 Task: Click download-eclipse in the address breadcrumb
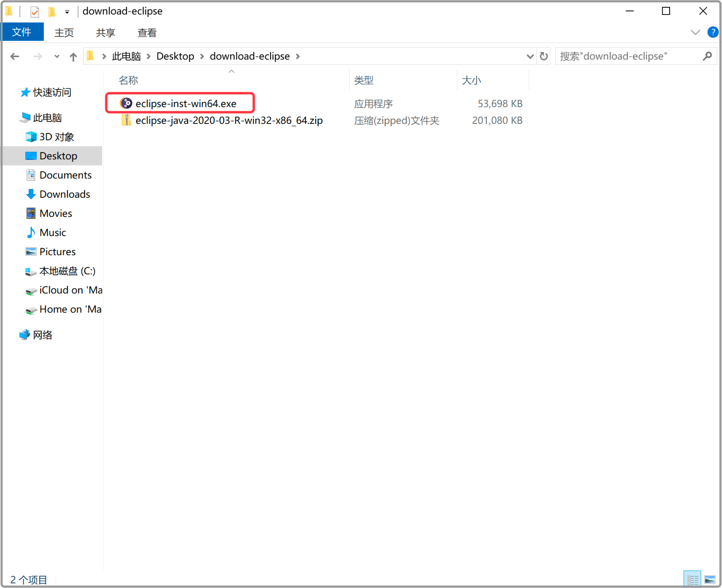pos(250,56)
